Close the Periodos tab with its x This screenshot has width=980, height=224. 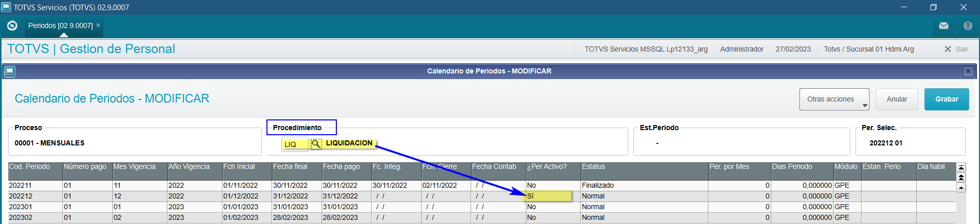[x=98, y=25]
